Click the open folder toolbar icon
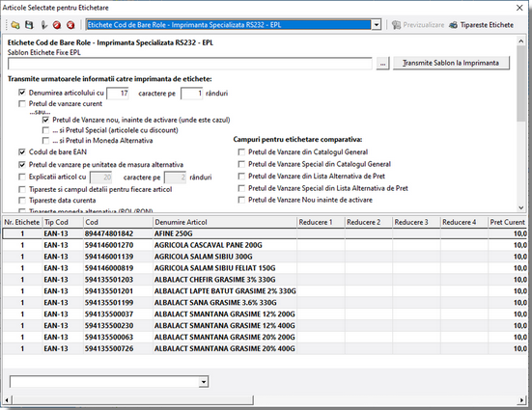532x410 pixels. click(x=14, y=25)
